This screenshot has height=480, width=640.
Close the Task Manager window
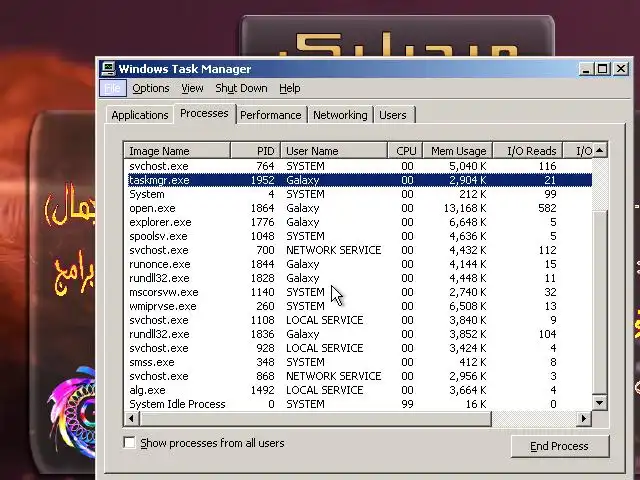(621, 69)
